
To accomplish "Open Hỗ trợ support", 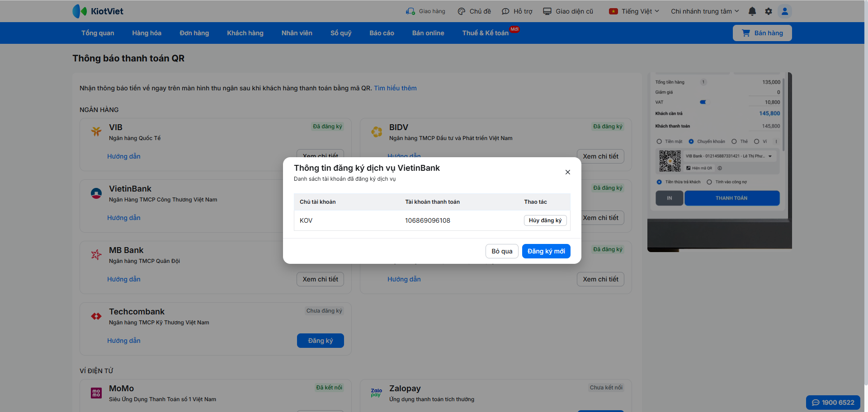I will pyautogui.click(x=517, y=11).
